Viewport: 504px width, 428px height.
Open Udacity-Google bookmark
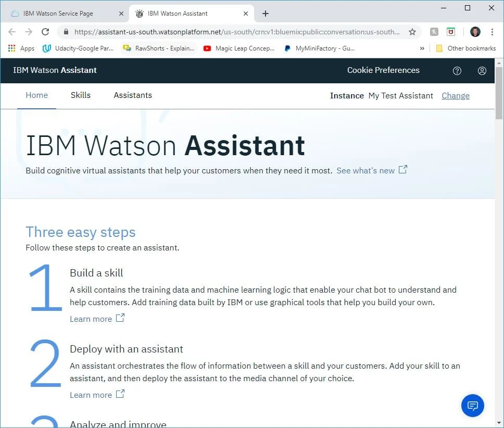click(78, 48)
